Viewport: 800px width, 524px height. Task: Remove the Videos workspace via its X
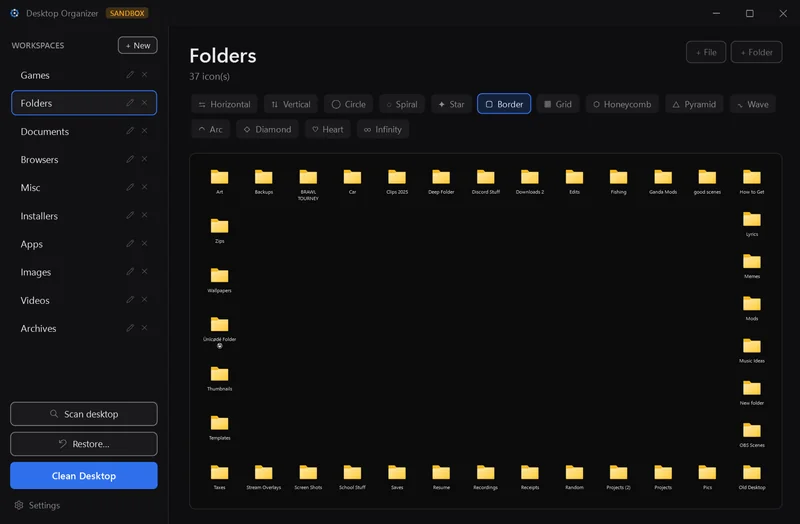click(144, 300)
